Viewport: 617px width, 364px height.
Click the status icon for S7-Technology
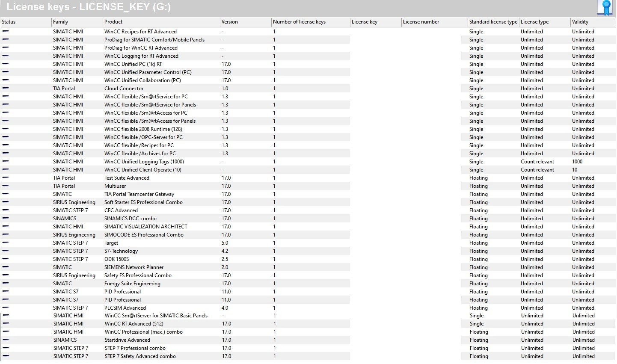click(x=6, y=251)
